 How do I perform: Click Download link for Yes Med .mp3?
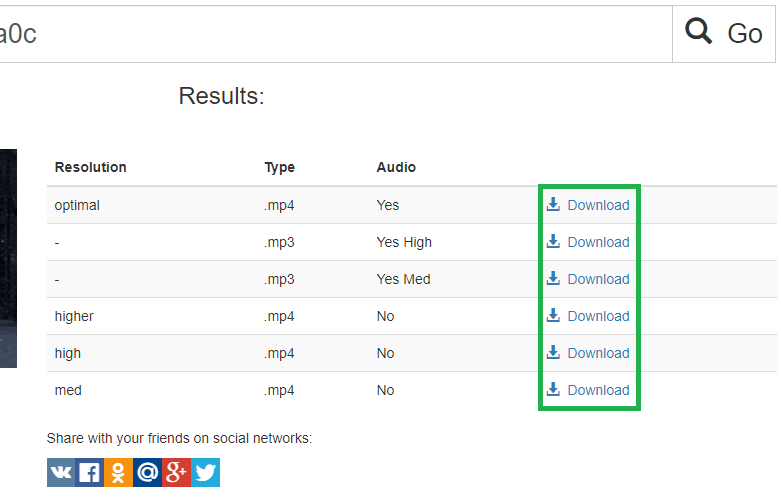tap(588, 279)
